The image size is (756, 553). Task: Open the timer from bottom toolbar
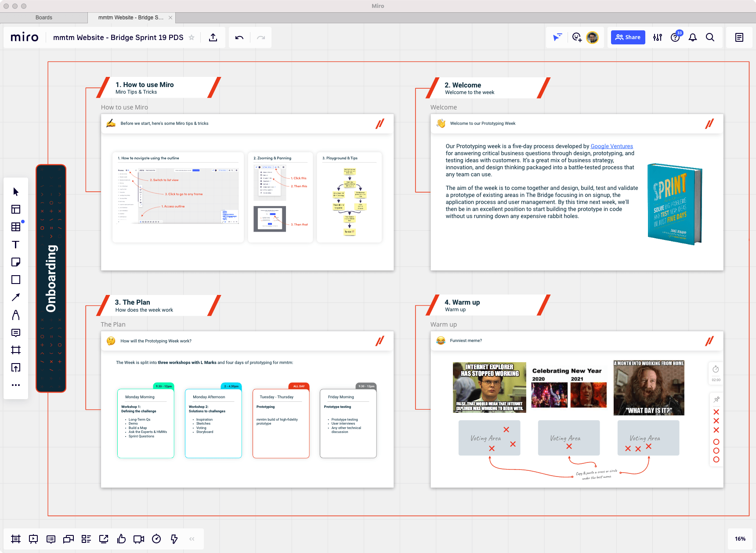[x=156, y=538]
